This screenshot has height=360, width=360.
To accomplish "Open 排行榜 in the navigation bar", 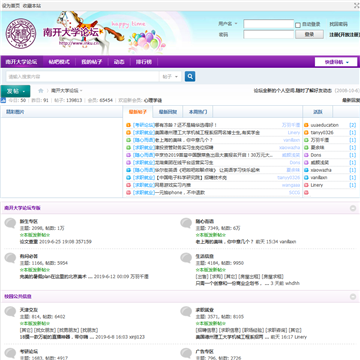I will tap(143, 62).
